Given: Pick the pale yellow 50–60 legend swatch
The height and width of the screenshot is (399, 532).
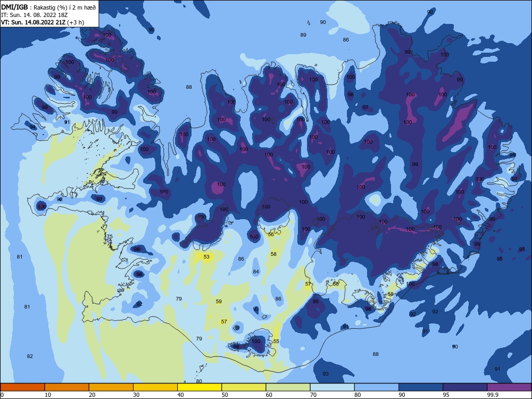Looking at the screenshot, I should point(244,387).
